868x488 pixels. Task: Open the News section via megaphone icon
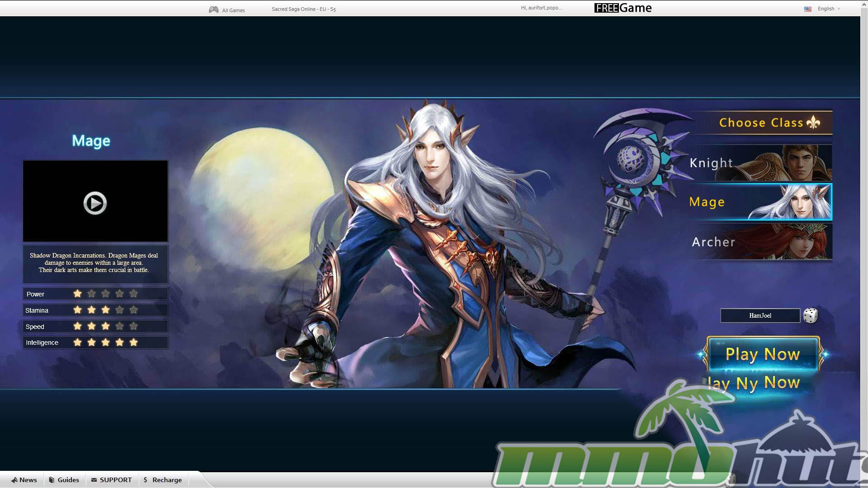click(x=15, y=480)
